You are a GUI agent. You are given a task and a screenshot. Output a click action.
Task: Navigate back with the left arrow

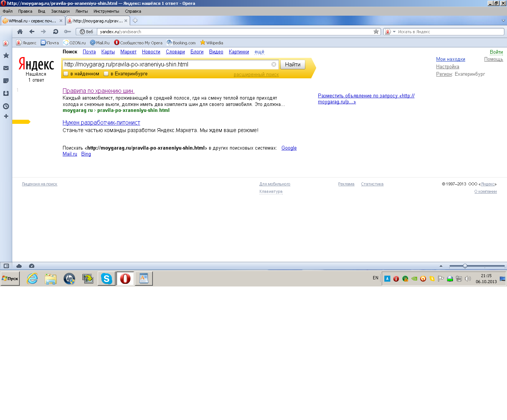coord(32,32)
